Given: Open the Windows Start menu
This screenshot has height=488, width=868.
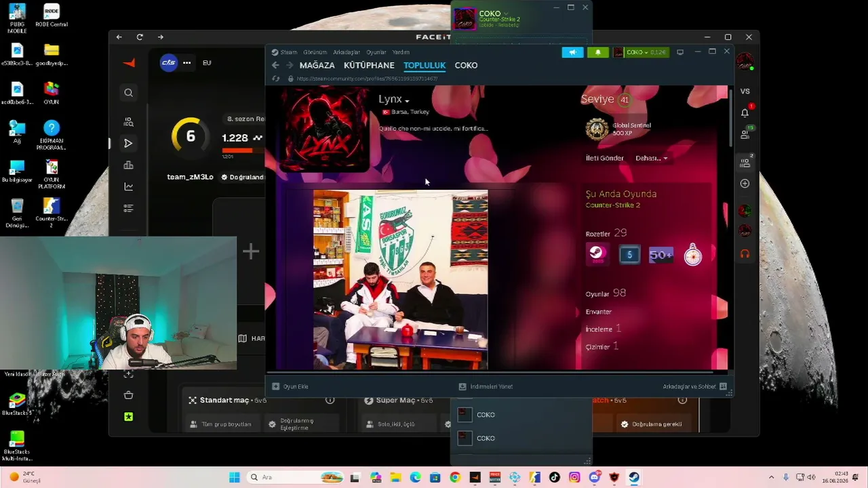Looking at the screenshot, I should tap(234, 477).
